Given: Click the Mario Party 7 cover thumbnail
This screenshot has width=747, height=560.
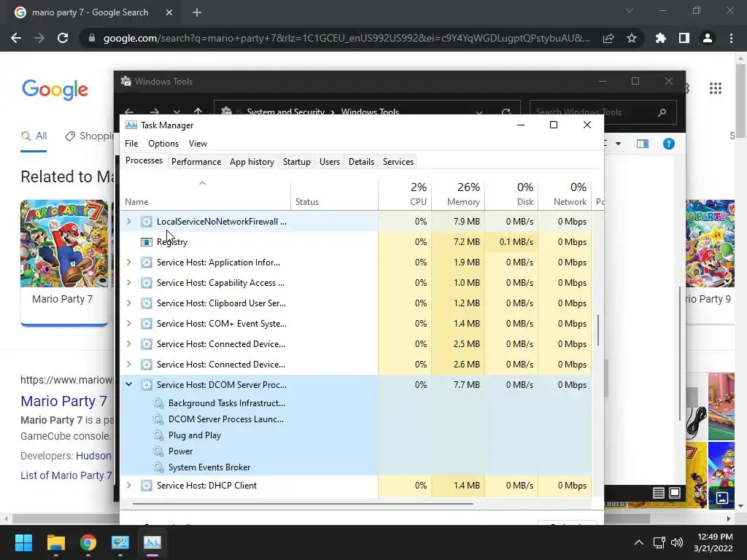Looking at the screenshot, I should click(x=64, y=244).
